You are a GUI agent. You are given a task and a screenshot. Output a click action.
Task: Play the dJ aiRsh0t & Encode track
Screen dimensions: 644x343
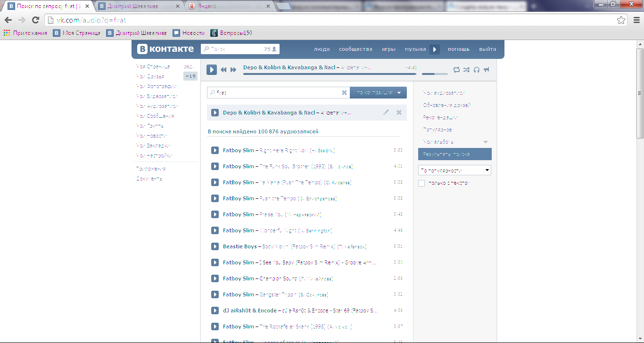click(215, 310)
